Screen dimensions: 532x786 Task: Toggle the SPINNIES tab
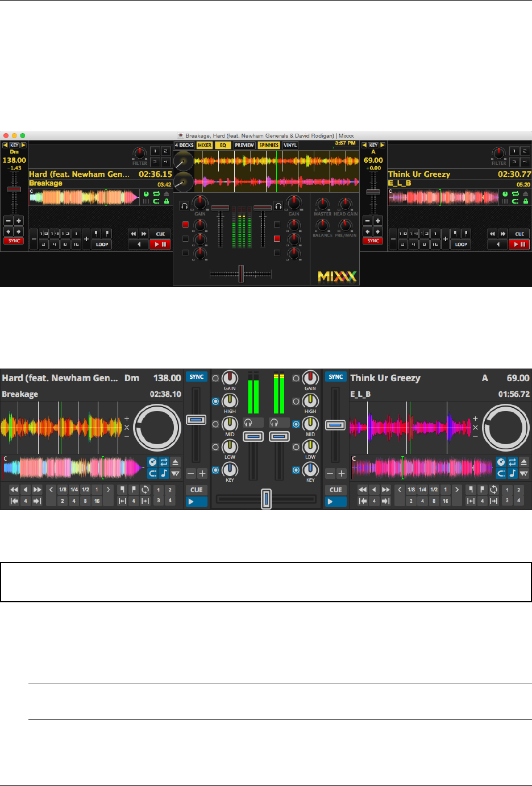point(269,145)
